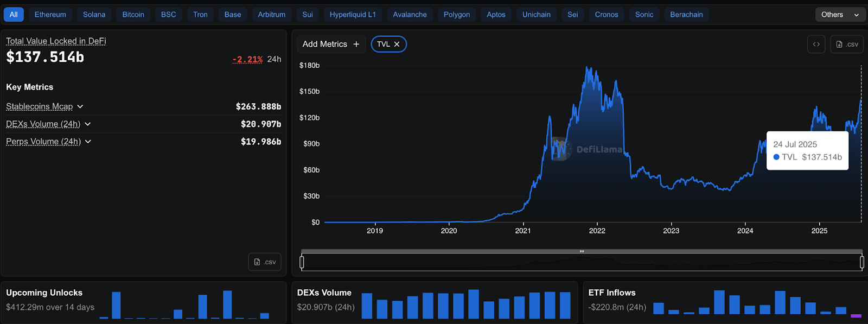Select the Sei chain tab
The height and width of the screenshot is (324, 868).
[x=573, y=15]
